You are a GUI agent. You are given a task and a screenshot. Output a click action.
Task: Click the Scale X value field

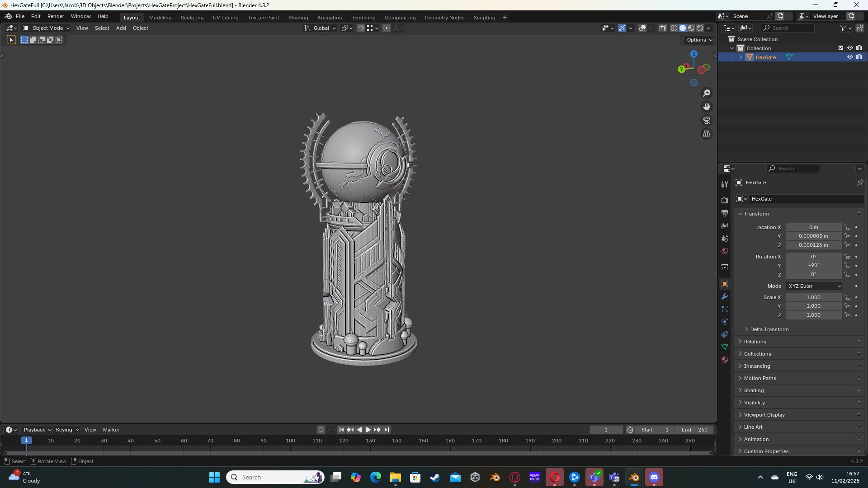pos(814,297)
